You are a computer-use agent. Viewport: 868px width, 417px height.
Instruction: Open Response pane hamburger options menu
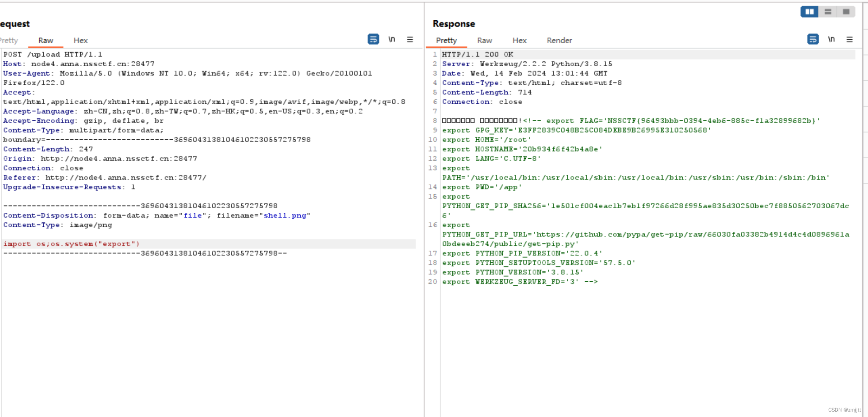click(x=850, y=39)
